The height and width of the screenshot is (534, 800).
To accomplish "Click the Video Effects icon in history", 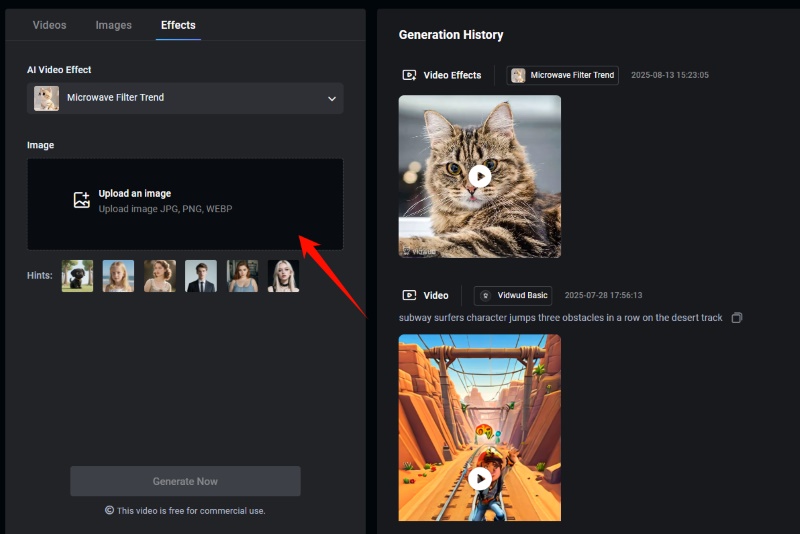I will point(409,75).
